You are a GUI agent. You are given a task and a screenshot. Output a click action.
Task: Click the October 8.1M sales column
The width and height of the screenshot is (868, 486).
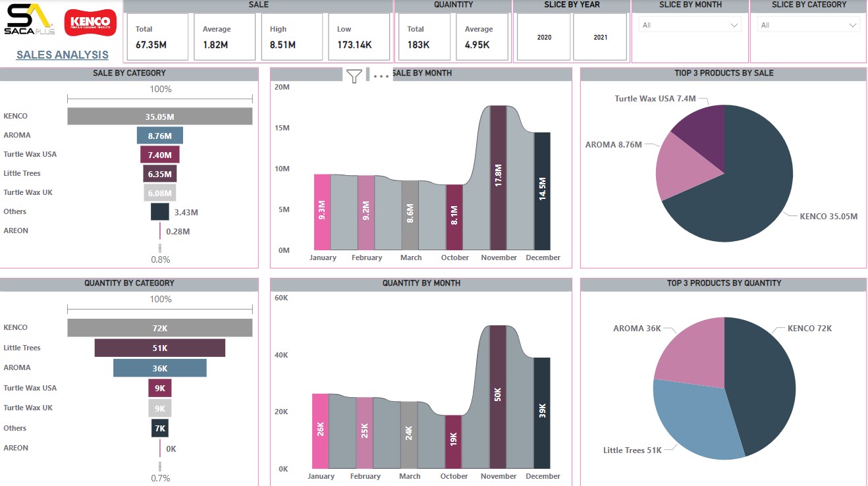pyautogui.click(x=454, y=217)
